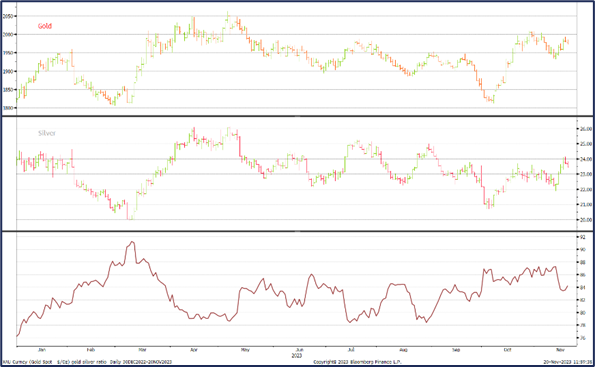Click the Sep month label
The width and height of the screenshot is (595, 367).
(x=456, y=350)
